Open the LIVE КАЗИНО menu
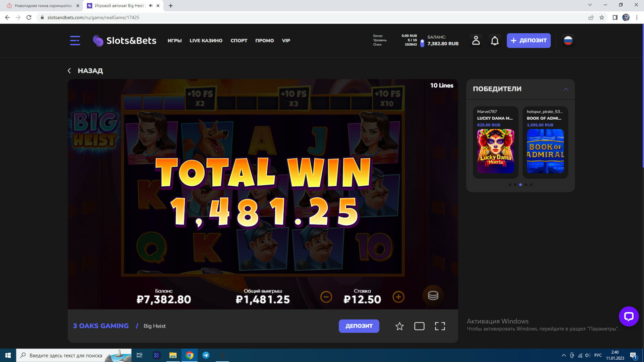Viewport: 644px width, 362px height. [x=206, y=41]
